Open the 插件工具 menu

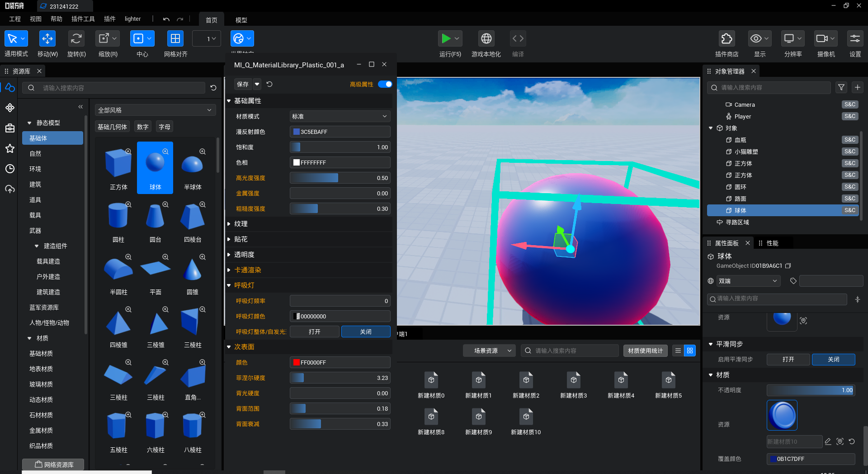pyautogui.click(x=83, y=19)
